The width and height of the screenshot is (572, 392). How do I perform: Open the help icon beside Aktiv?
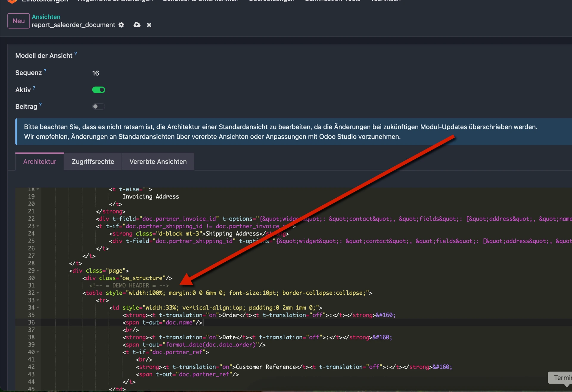pos(34,88)
